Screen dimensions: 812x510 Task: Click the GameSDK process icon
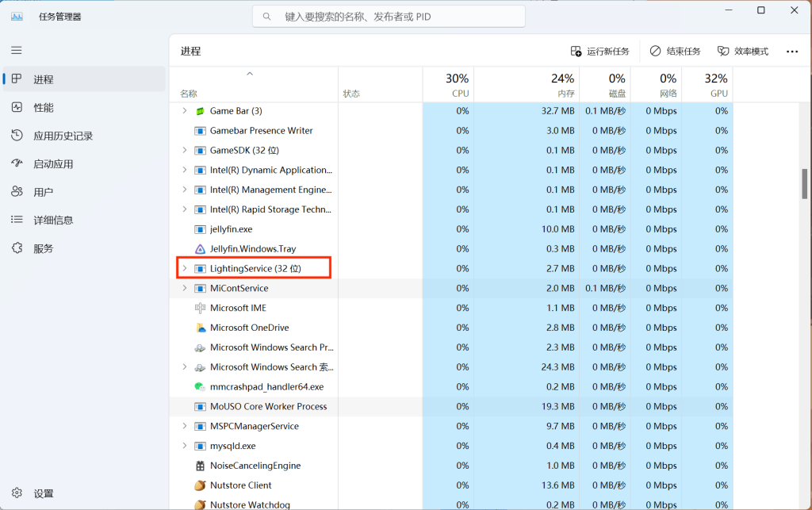(200, 150)
